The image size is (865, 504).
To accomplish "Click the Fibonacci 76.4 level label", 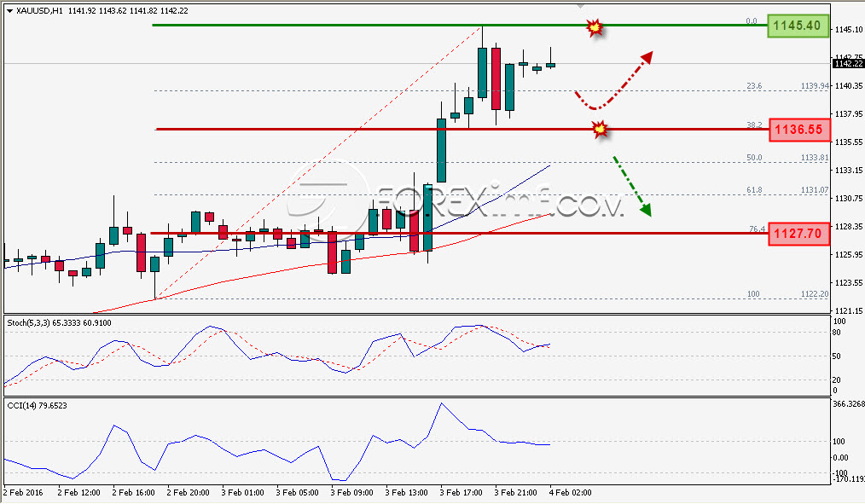I will [x=757, y=229].
